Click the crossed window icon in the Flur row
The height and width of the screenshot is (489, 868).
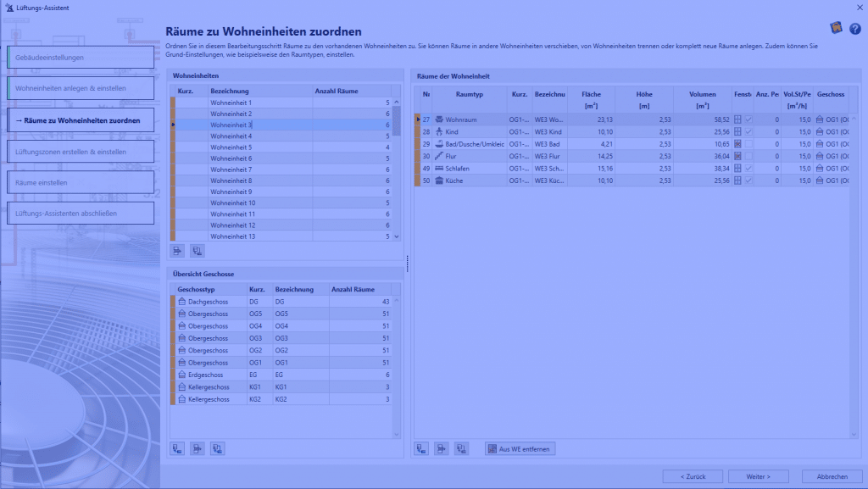click(737, 156)
